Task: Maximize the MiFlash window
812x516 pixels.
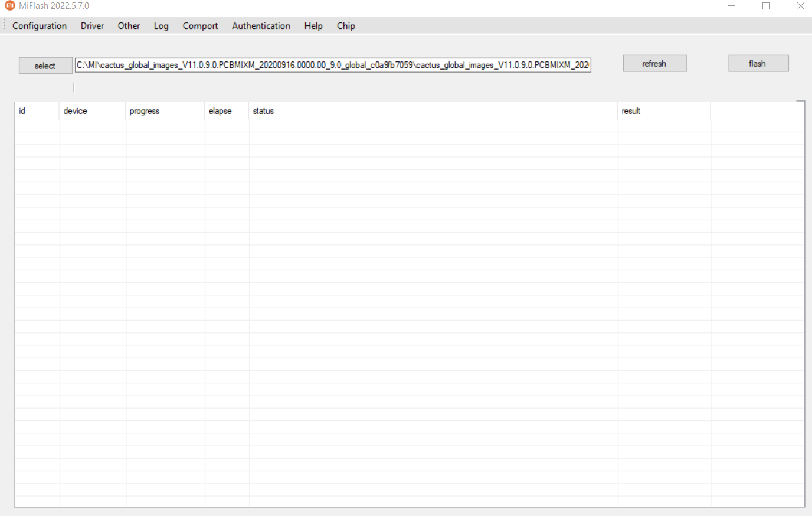Action: click(x=766, y=6)
